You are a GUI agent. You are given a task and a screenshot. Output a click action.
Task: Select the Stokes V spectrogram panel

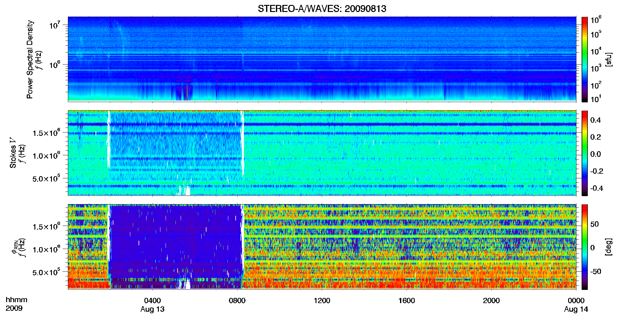322,153
